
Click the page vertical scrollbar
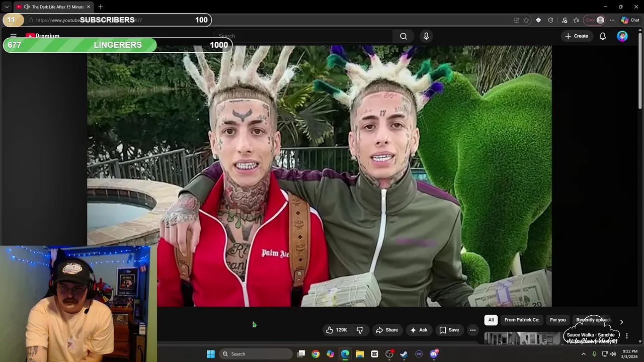640,70
